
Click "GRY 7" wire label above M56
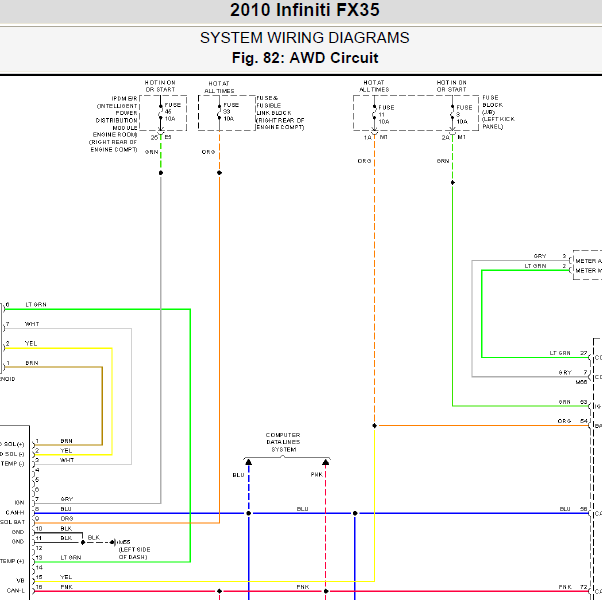point(573,373)
